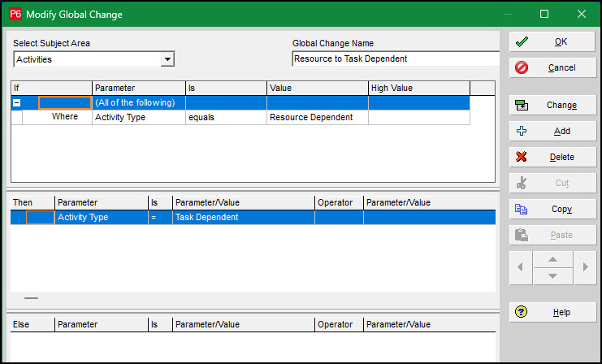
Task: Click the orange-outlined cell in Then row
Action: click(40, 217)
